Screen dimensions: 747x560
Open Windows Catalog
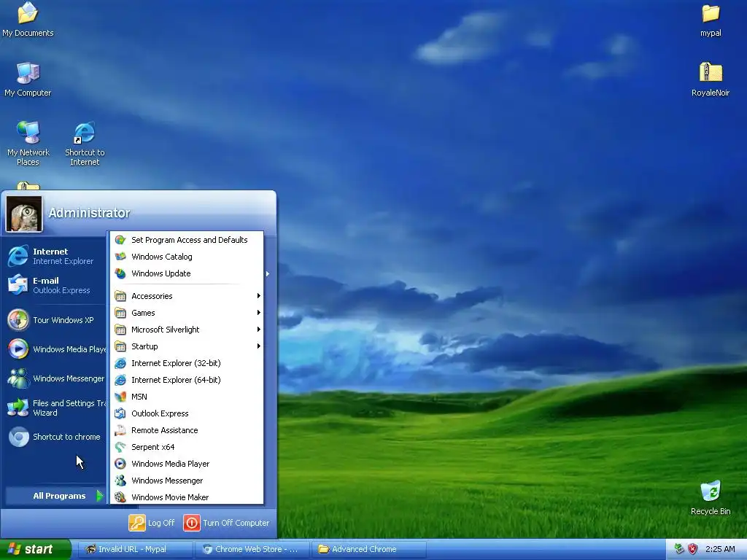point(187,257)
